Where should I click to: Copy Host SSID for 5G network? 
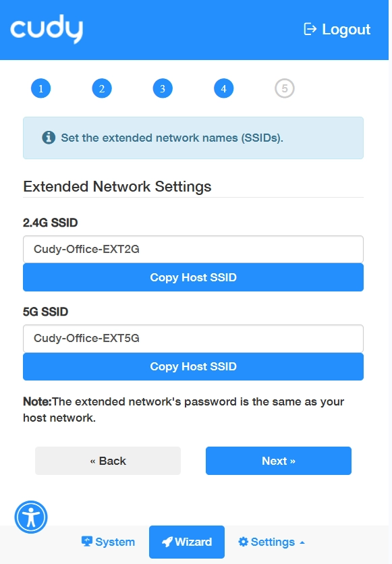[x=193, y=366]
